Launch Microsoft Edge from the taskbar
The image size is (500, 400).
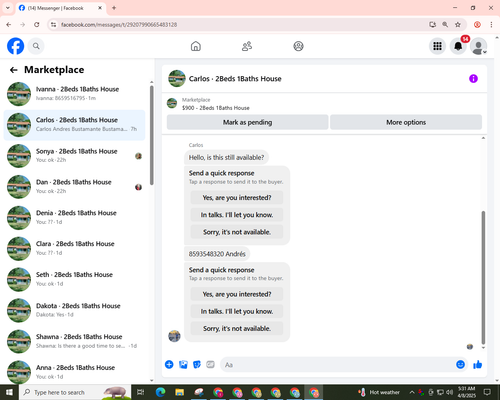160,392
